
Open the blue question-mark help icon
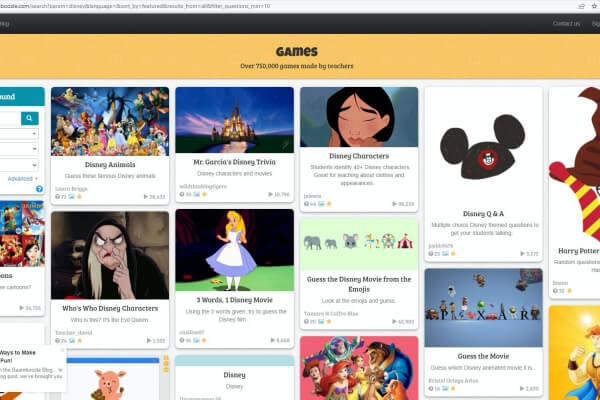pos(39,189)
